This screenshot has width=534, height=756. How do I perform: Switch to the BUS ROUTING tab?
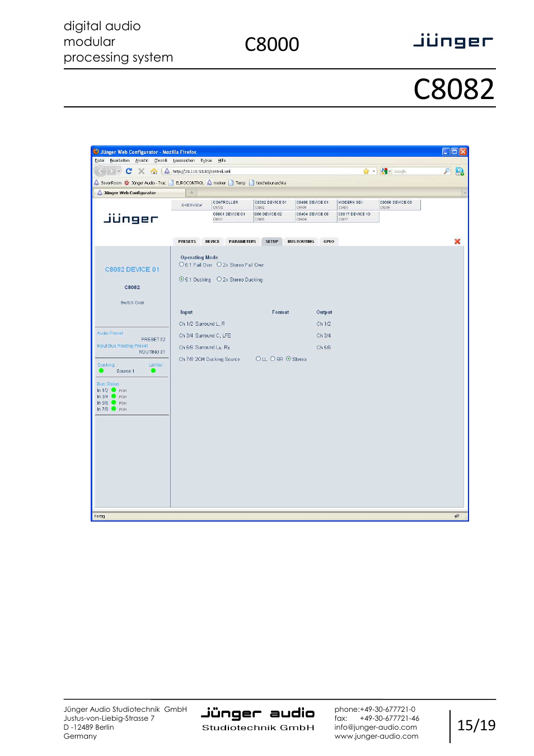[x=301, y=242]
